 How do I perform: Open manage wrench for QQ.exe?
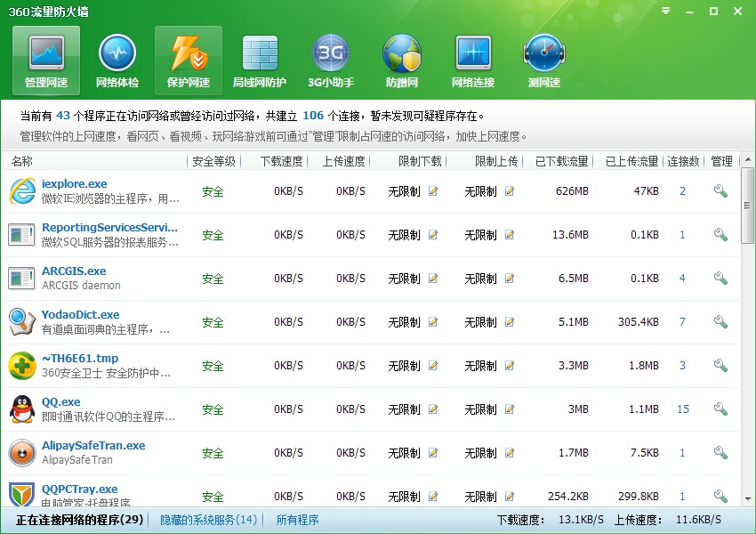click(x=720, y=409)
